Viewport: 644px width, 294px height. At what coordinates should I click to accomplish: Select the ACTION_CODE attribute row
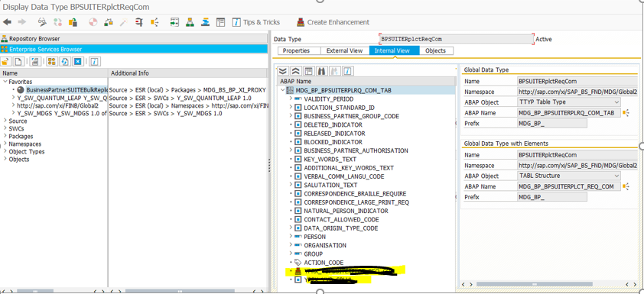324,263
